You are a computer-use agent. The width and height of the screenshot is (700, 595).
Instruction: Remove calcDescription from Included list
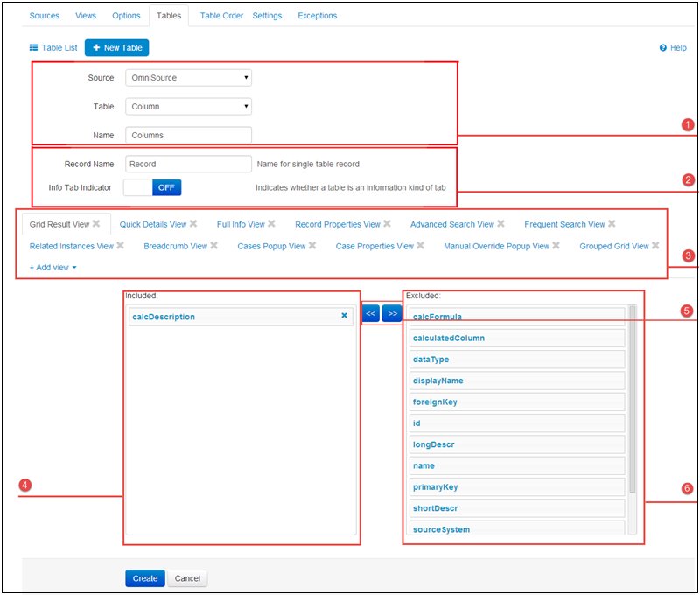(344, 316)
